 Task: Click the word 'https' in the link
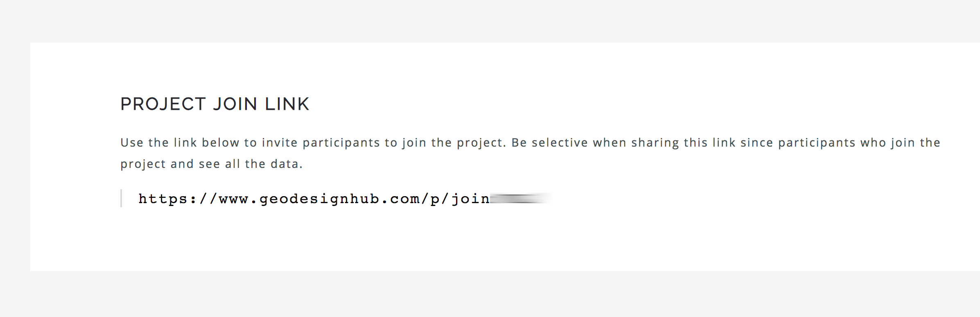pyautogui.click(x=163, y=199)
